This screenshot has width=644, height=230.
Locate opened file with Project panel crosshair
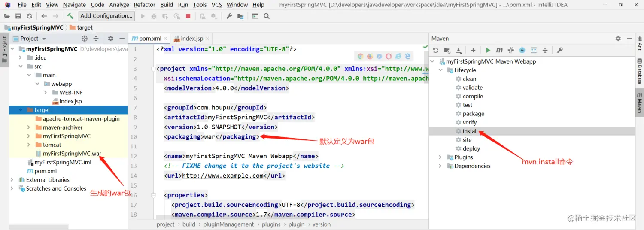[85, 39]
